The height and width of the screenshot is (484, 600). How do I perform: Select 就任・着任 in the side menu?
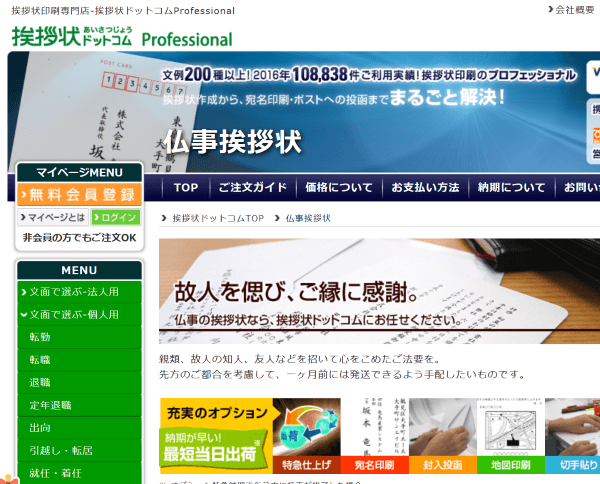click(80, 473)
